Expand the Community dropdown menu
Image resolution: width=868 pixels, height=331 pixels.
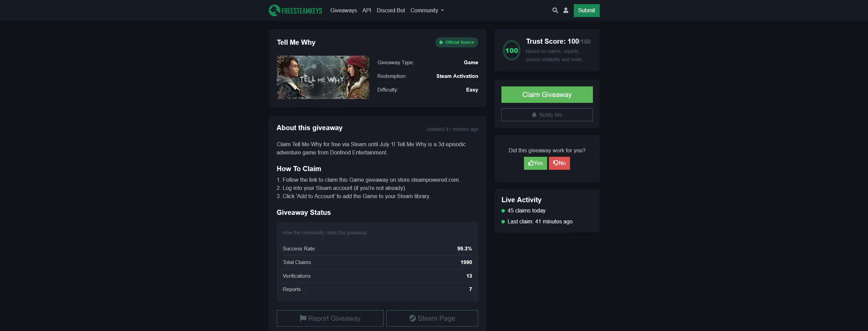click(427, 11)
